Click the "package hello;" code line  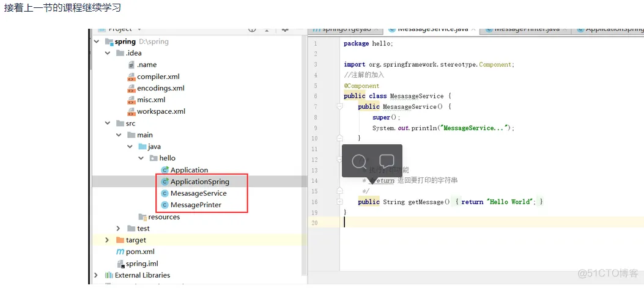[x=368, y=43]
